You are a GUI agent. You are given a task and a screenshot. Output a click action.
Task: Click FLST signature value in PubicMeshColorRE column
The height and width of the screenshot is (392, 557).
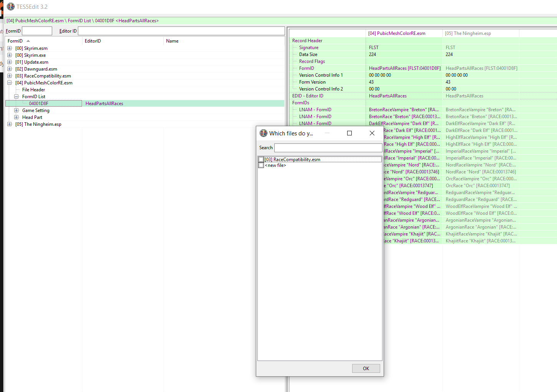[374, 48]
